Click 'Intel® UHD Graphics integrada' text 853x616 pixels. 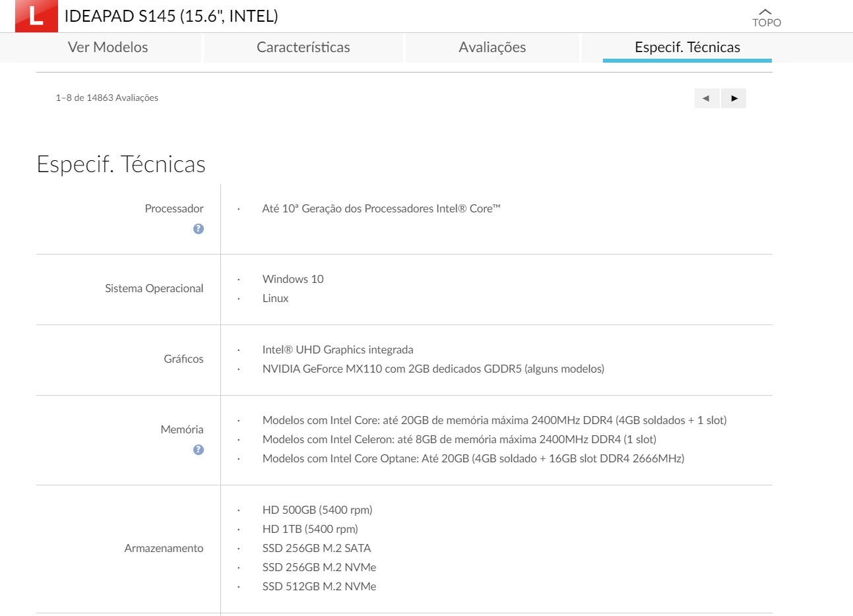tap(338, 350)
